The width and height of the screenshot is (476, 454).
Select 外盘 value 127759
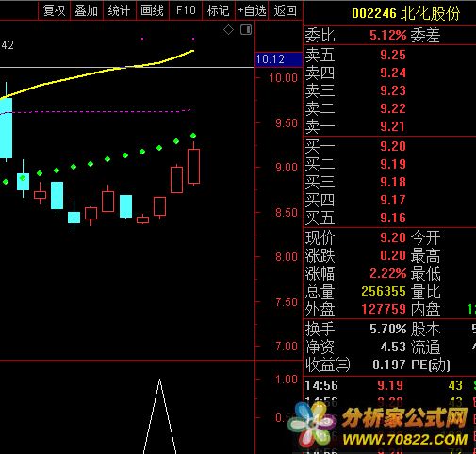[384, 309]
